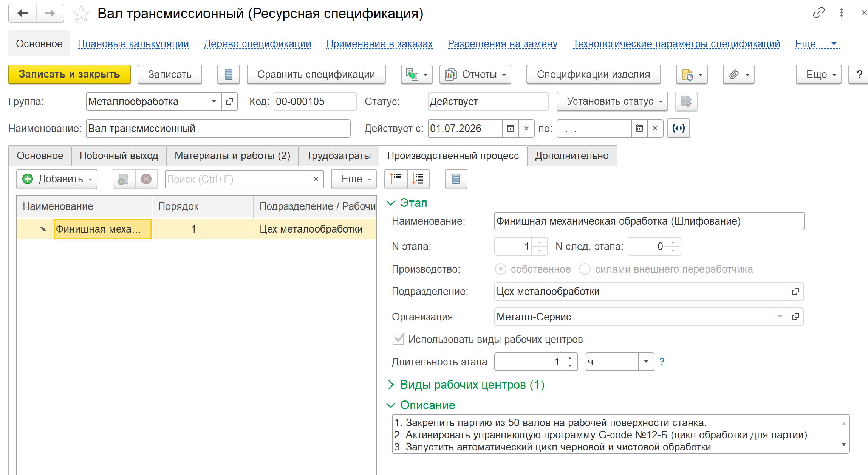Open Плановые калькуляции link
The image size is (868, 475).
[x=133, y=43]
